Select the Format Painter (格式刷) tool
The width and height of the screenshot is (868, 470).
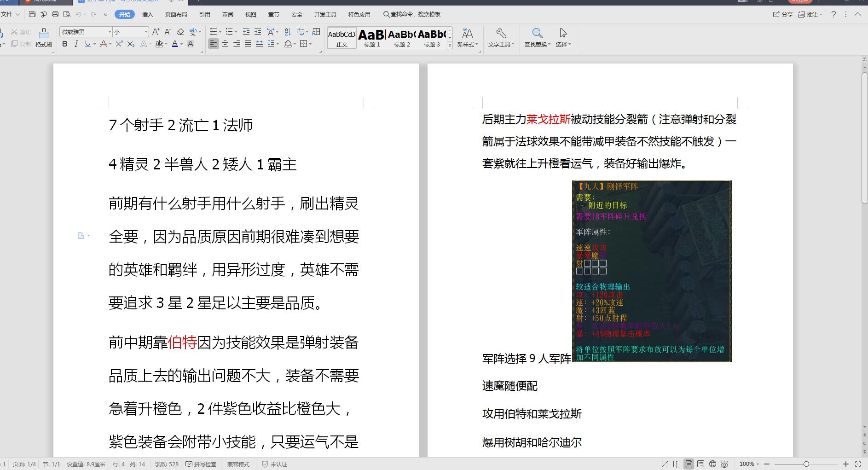point(44,37)
